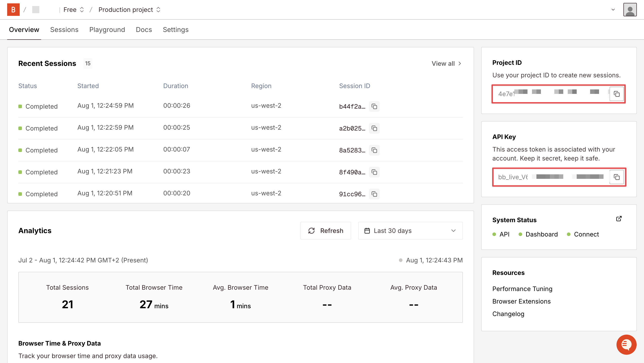
Task: Click the Total Browser Time 27 mins
Action: click(x=154, y=304)
